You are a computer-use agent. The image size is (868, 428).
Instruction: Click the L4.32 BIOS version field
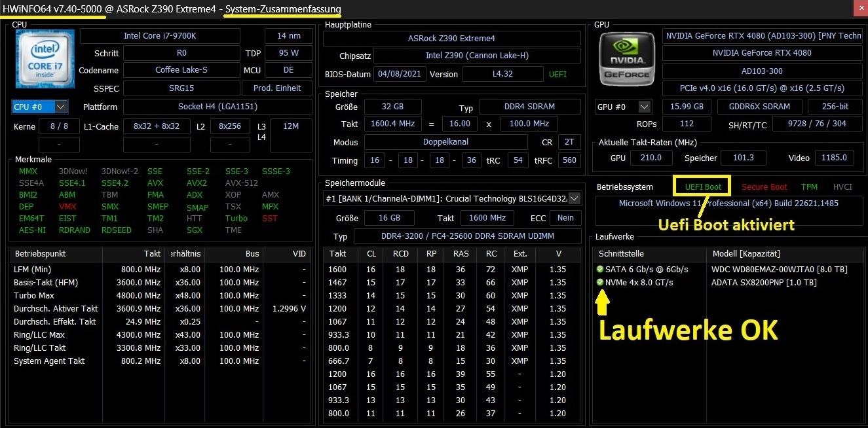[502, 74]
